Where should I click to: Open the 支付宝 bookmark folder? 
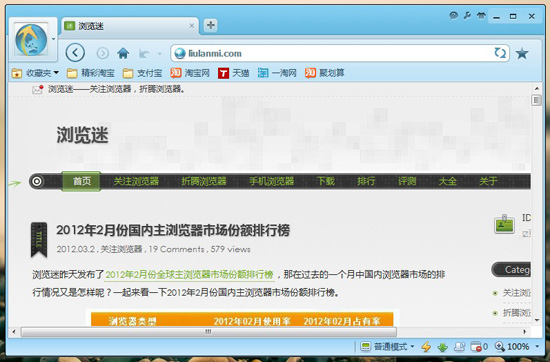click(x=143, y=73)
